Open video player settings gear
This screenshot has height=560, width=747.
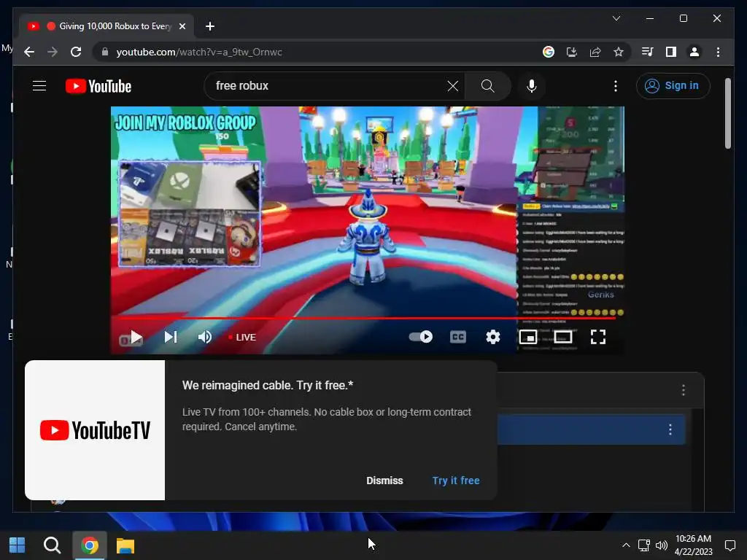coord(493,337)
